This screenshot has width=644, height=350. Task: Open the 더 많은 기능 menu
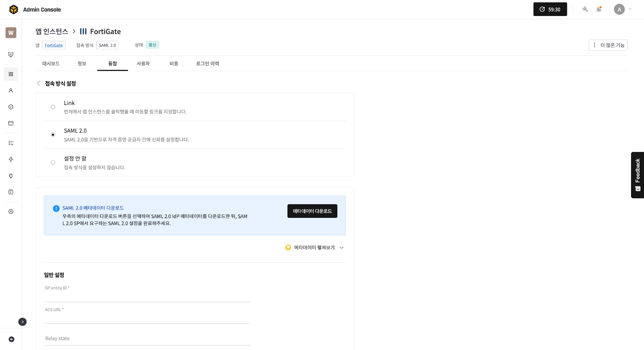point(608,45)
